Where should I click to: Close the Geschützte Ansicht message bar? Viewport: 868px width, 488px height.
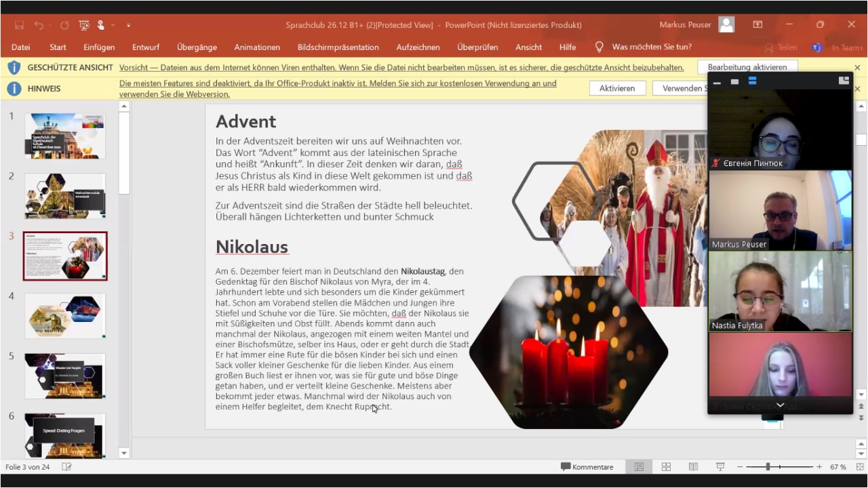(x=857, y=68)
